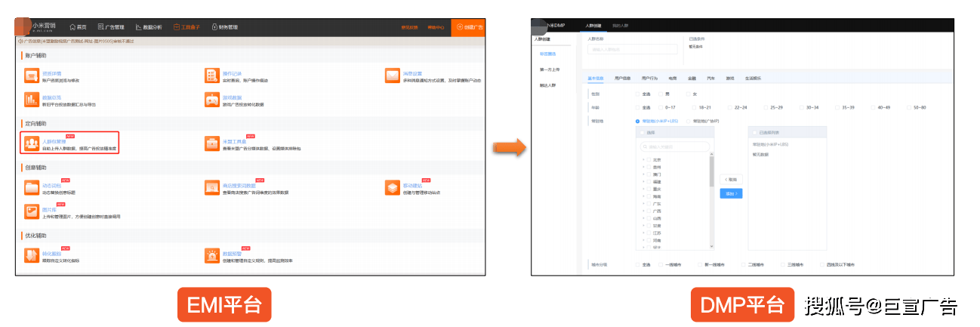Click the region search input
980x327 pixels.
[675, 147]
